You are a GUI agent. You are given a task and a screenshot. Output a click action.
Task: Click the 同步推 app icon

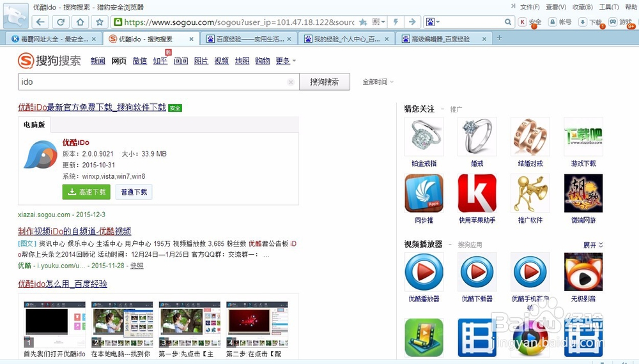point(424,193)
